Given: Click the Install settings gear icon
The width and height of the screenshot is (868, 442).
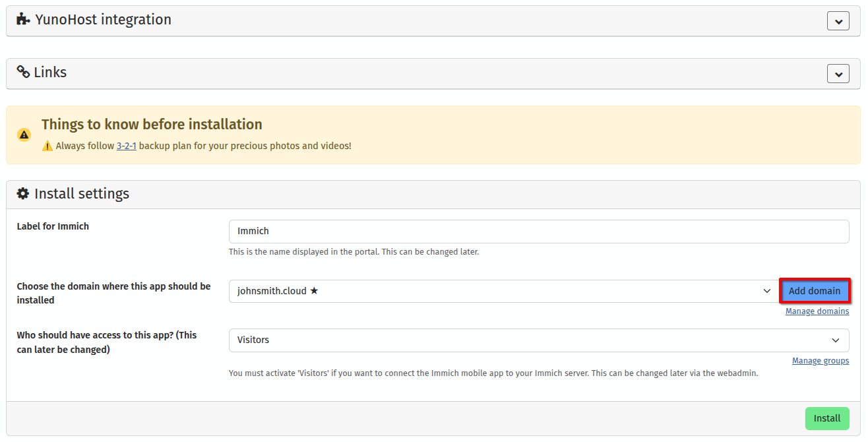Looking at the screenshot, I should (x=23, y=193).
